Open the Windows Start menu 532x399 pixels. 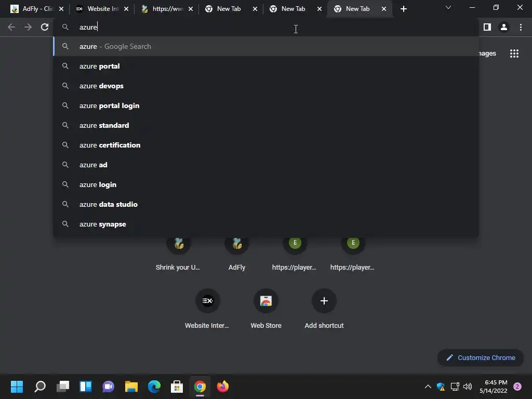click(x=17, y=387)
